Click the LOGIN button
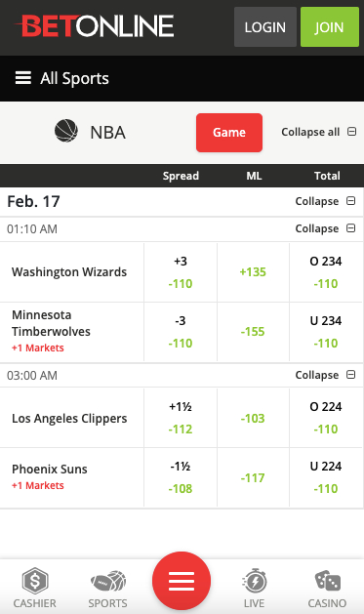 (265, 27)
